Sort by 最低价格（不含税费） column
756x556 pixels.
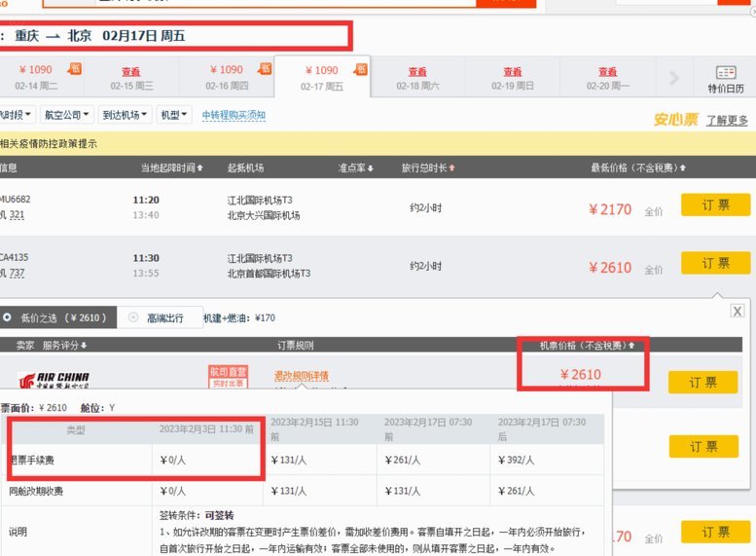point(638,167)
